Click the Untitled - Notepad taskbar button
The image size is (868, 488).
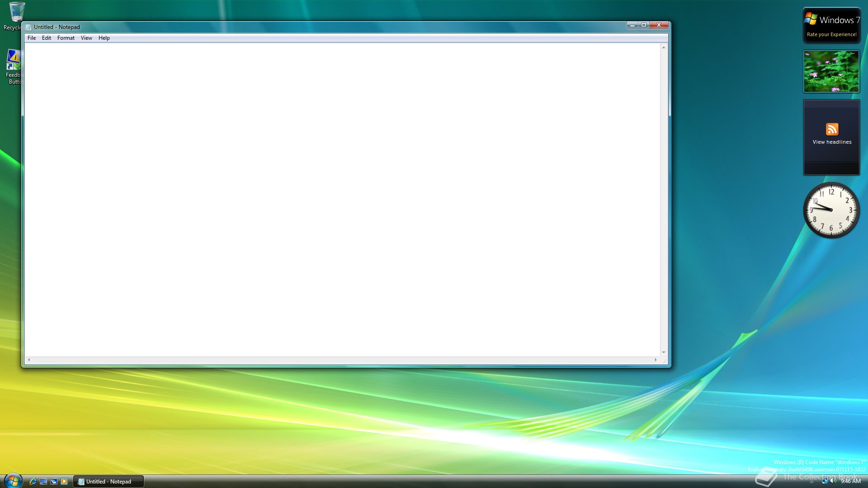108,482
